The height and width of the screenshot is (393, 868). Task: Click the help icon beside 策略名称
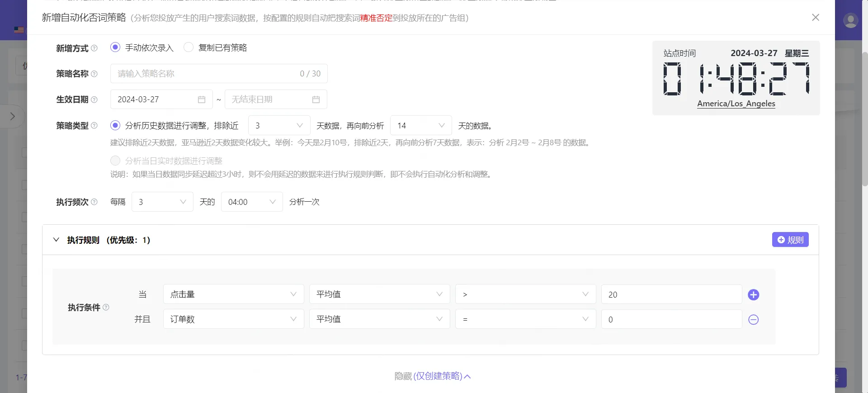[94, 74]
